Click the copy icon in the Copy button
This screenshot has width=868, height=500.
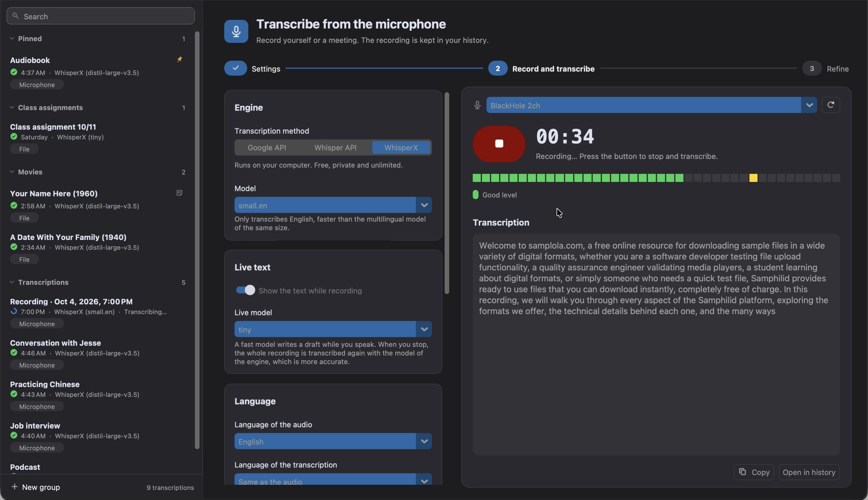[x=742, y=472]
